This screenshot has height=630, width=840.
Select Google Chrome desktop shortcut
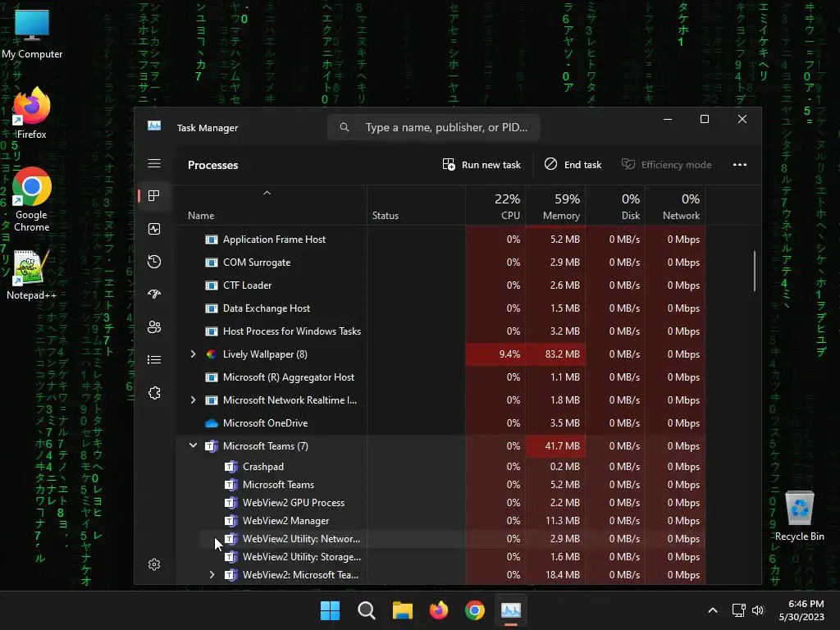pos(32,199)
